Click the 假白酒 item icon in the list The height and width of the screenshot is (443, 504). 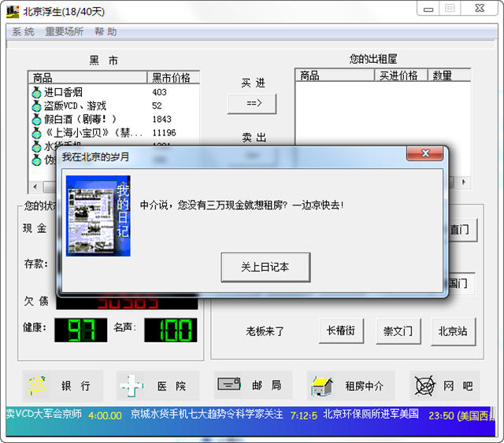tap(36, 120)
